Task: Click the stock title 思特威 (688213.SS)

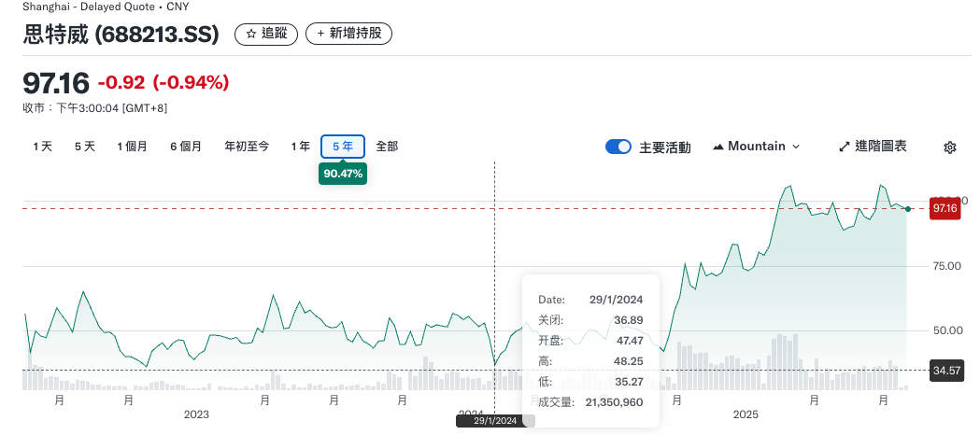Action: 121,35
